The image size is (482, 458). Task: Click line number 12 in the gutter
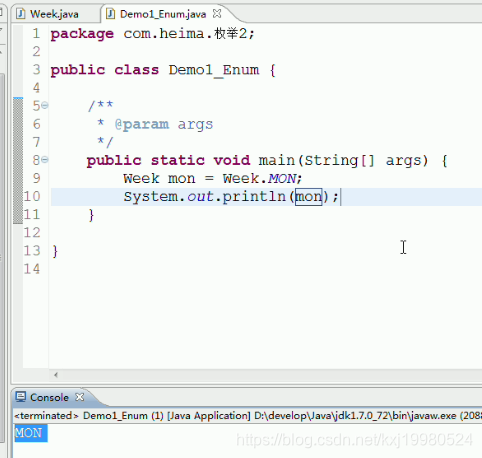click(x=32, y=232)
